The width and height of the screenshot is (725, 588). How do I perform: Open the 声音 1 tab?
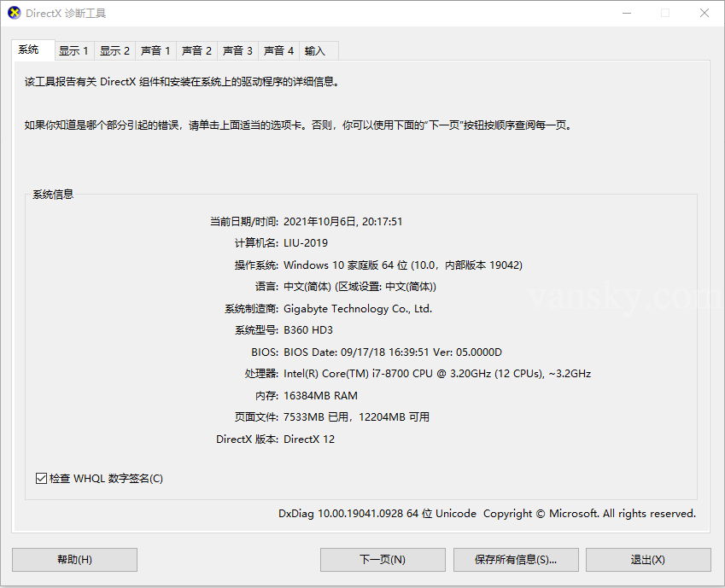[x=155, y=50]
